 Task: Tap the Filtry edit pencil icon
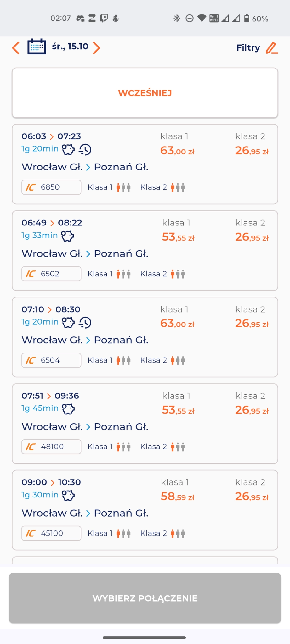pos(272,48)
